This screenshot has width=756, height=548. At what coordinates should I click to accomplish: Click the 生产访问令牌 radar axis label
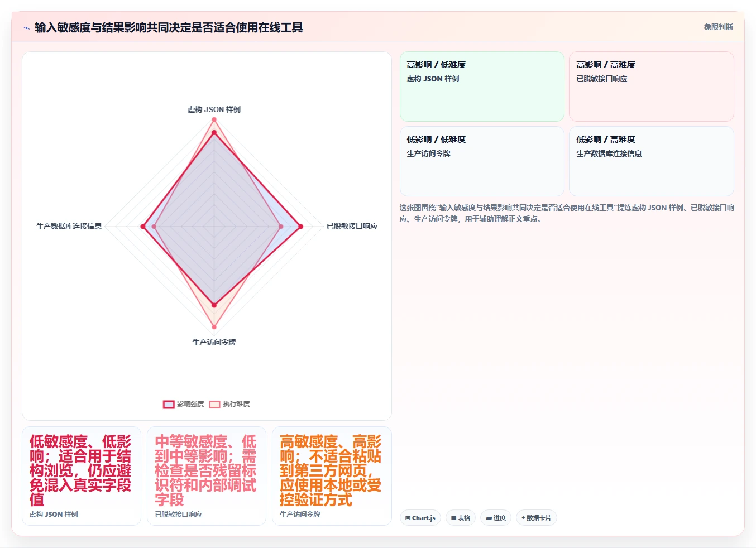pyautogui.click(x=214, y=342)
